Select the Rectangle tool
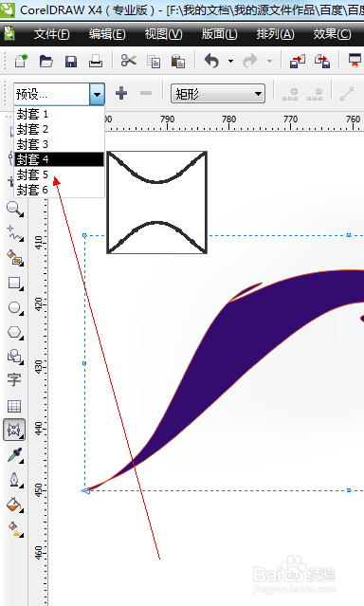364x606 pixels. click(x=14, y=284)
